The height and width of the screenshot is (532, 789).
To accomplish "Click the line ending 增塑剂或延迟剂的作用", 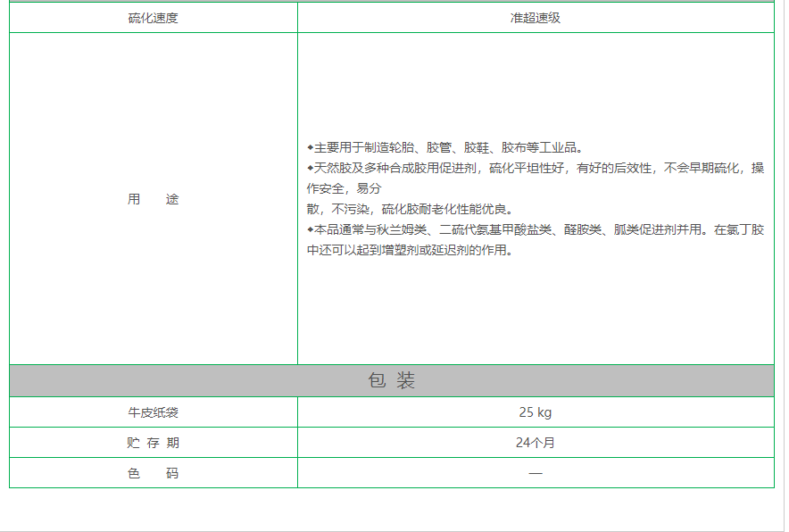I will (410, 250).
